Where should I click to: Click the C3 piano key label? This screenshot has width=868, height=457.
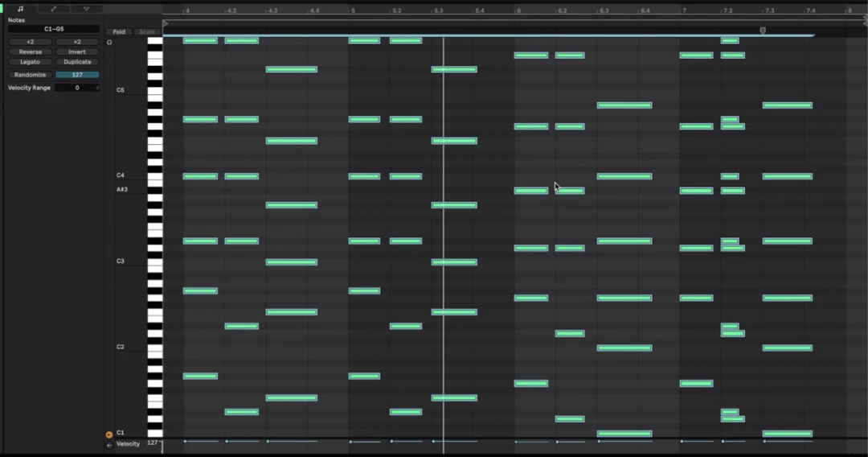pos(120,261)
